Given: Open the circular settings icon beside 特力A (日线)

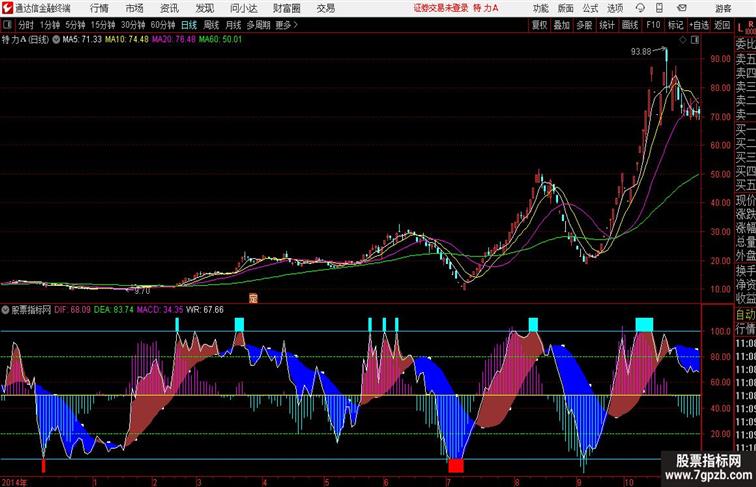Looking at the screenshot, I should pos(56,40).
